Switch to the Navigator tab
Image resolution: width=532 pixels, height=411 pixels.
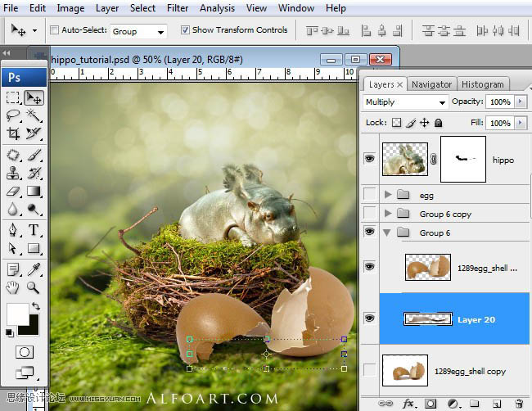(431, 84)
